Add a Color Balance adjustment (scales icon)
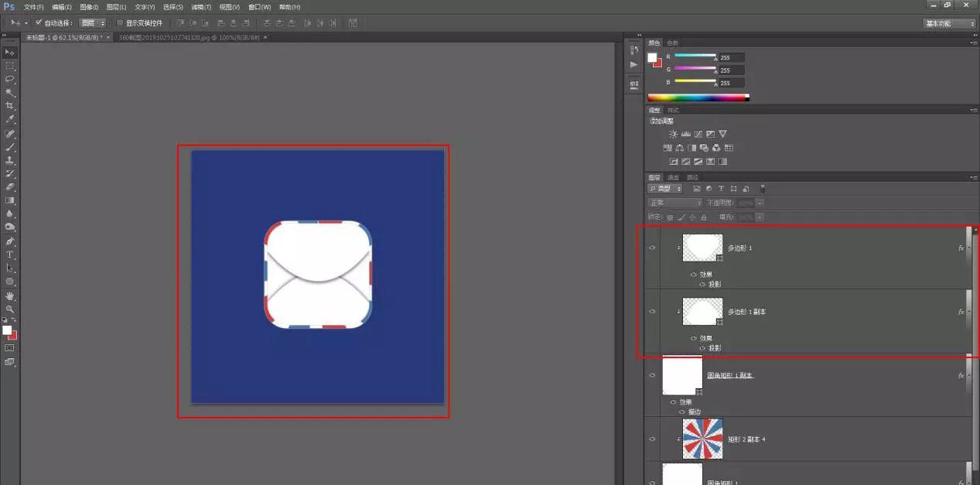 pyautogui.click(x=679, y=148)
